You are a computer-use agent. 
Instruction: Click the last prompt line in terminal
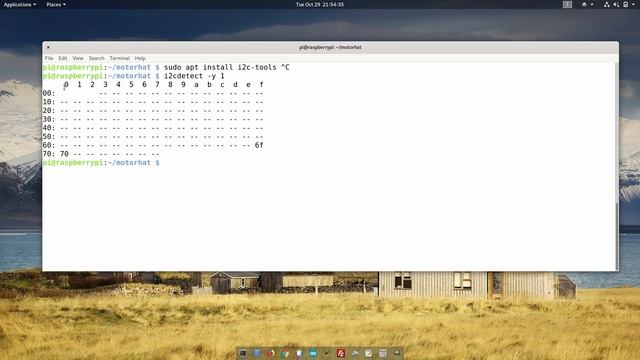(x=101, y=162)
